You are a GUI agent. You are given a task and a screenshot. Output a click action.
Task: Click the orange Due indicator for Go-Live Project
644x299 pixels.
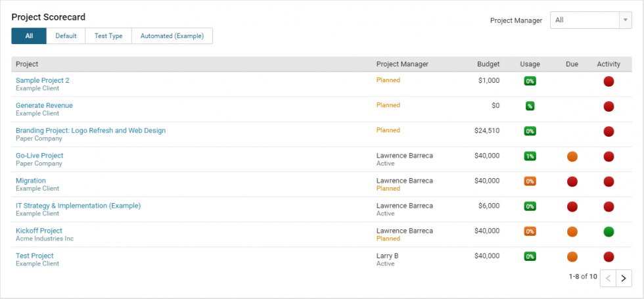pyautogui.click(x=572, y=156)
